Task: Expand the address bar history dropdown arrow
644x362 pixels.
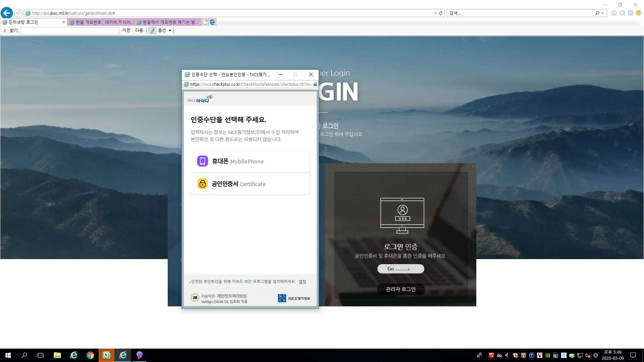Action: 435,13
